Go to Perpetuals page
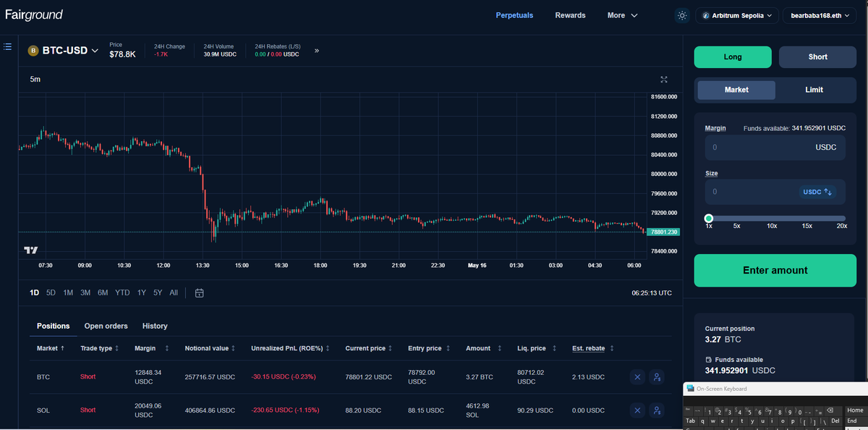Screen dimensions: 868x430 tap(514, 15)
